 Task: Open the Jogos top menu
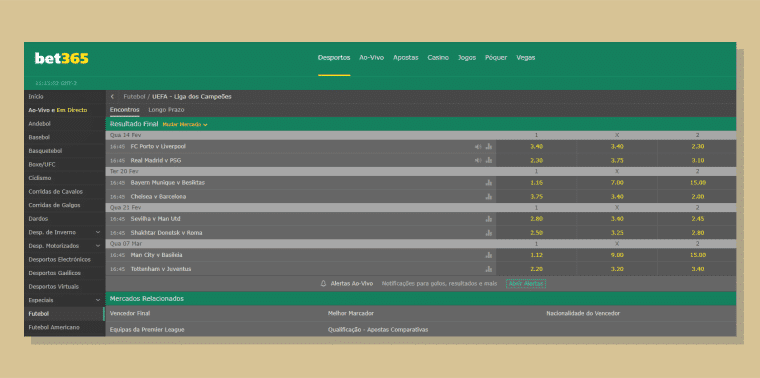click(x=467, y=58)
